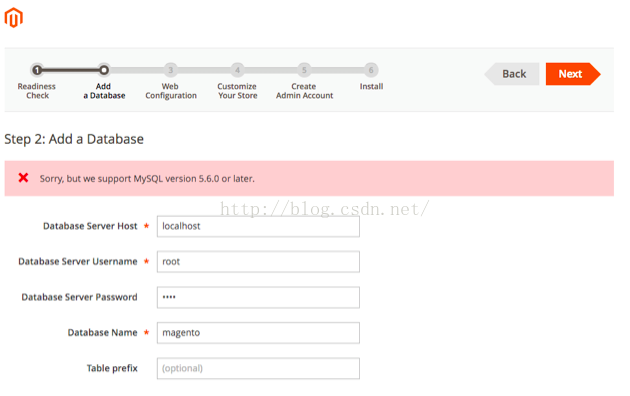Image resolution: width=630 pixels, height=396 pixels.
Task: Click the 'Step 2: Add a Database' heading
Action: (74, 139)
